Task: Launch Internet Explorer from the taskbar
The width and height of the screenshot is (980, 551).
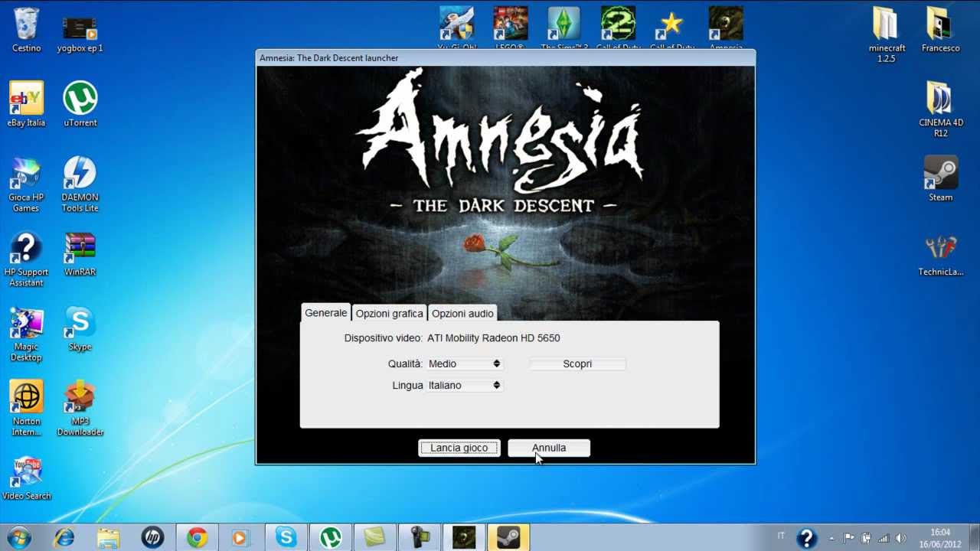Action: 64,538
